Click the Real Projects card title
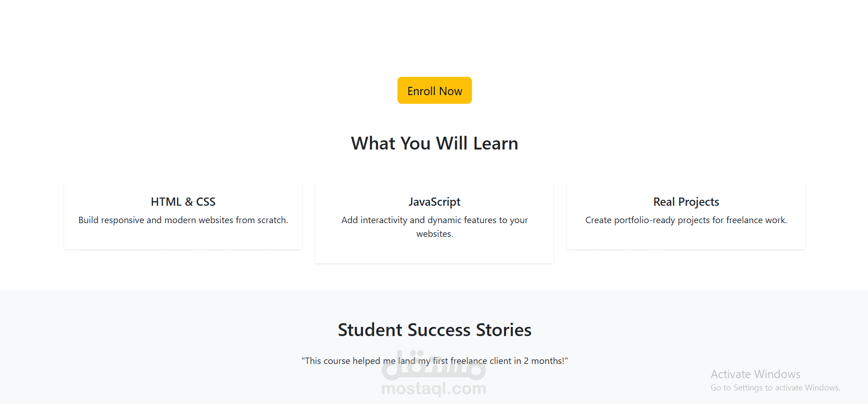 click(x=686, y=202)
